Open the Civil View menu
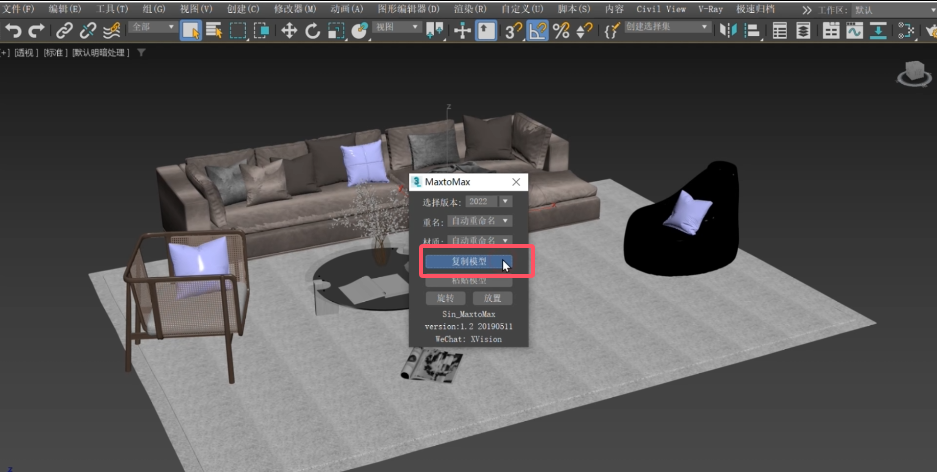Image resolution: width=937 pixels, height=472 pixels. [x=661, y=9]
